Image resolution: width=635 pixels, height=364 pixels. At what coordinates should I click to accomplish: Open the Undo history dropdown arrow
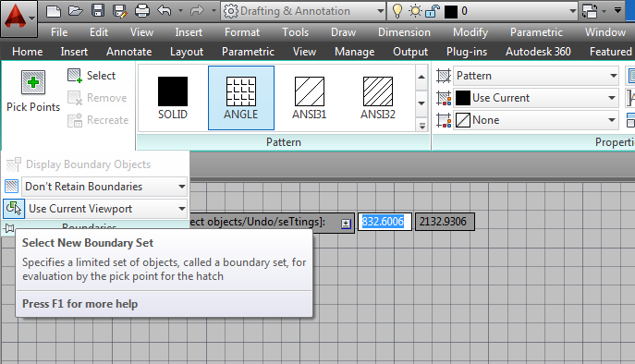pos(180,11)
